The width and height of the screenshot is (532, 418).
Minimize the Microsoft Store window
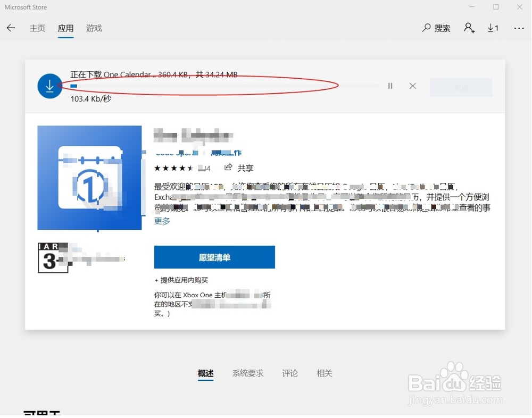coord(472,7)
